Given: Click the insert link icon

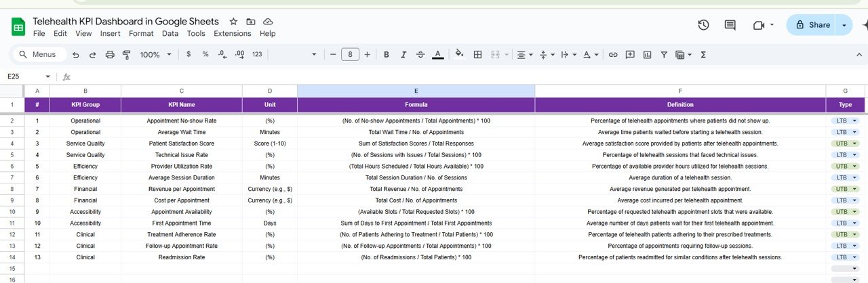Looking at the screenshot, I should click(613, 54).
